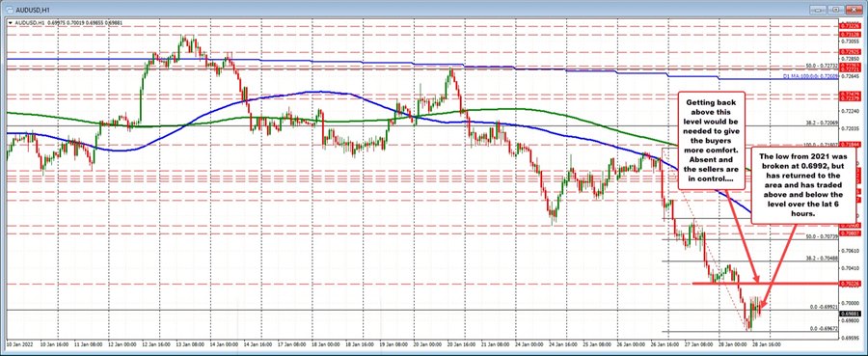868x356 pixels.
Task: Click the 0.70000 price scale value
Action: [x=851, y=303]
